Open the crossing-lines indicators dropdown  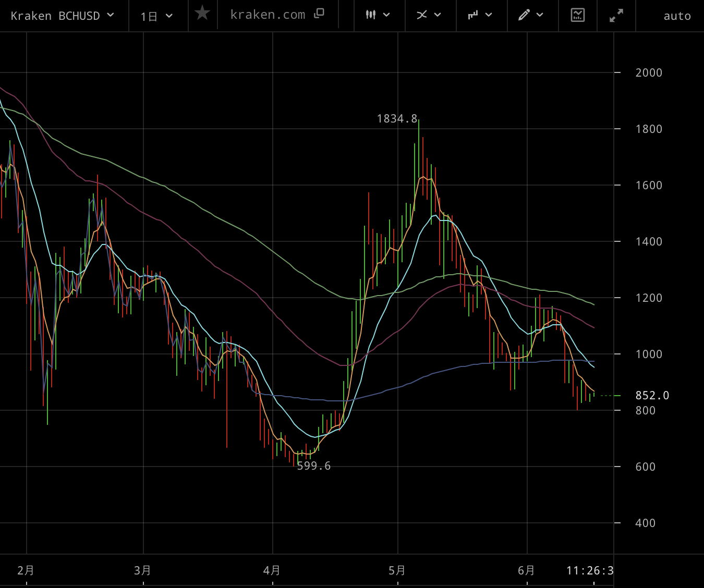[x=429, y=15]
